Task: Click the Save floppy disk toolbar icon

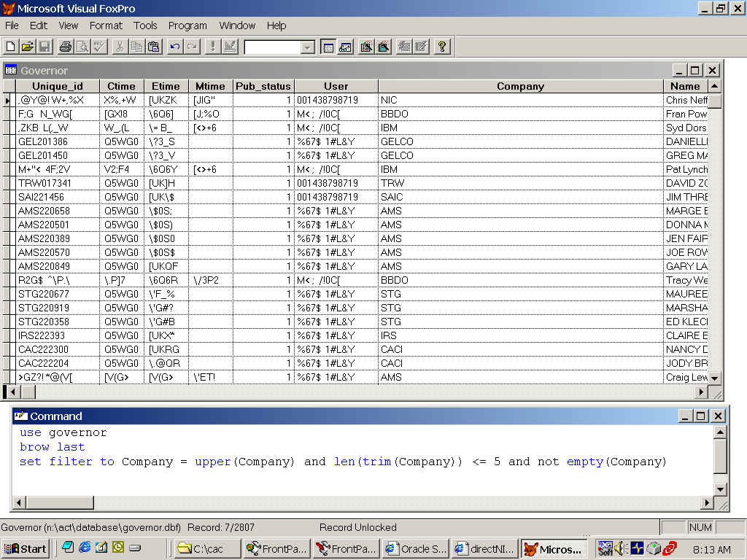Action: pos(44,47)
